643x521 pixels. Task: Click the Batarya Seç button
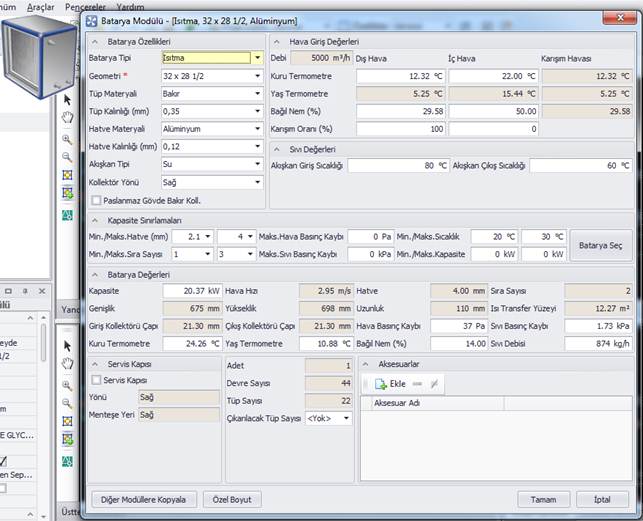point(599,245)
